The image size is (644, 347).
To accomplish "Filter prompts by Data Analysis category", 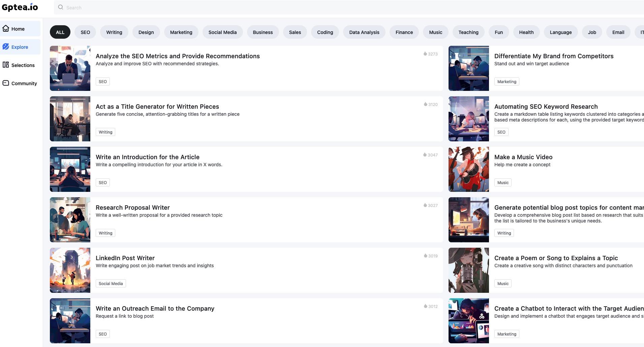I will point(364,32).
